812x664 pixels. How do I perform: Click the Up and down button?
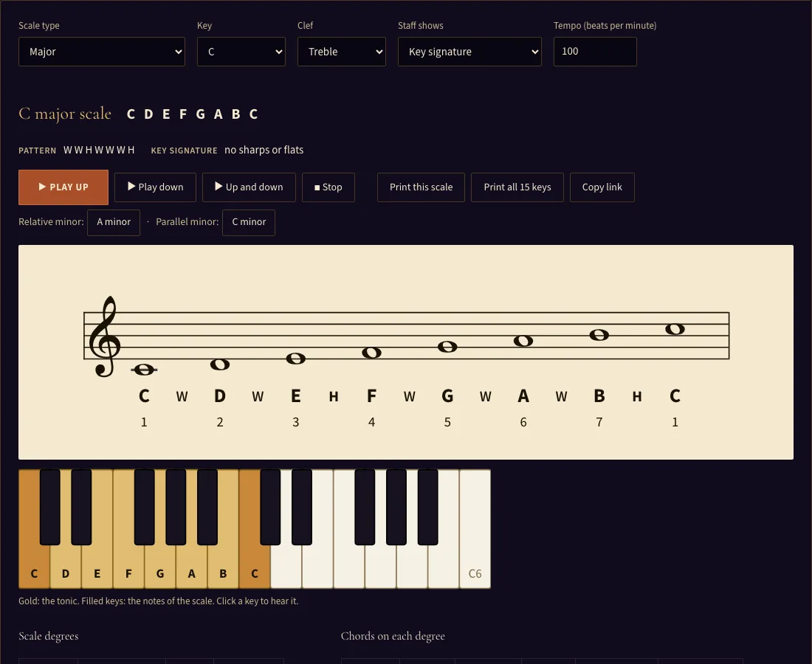point(249,187)
